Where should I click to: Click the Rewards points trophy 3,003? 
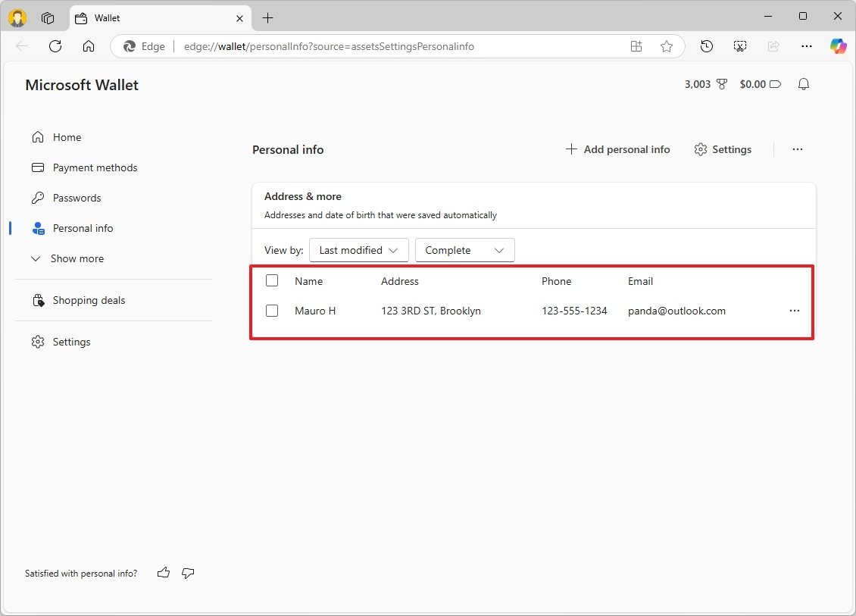[x=706, y=84]
